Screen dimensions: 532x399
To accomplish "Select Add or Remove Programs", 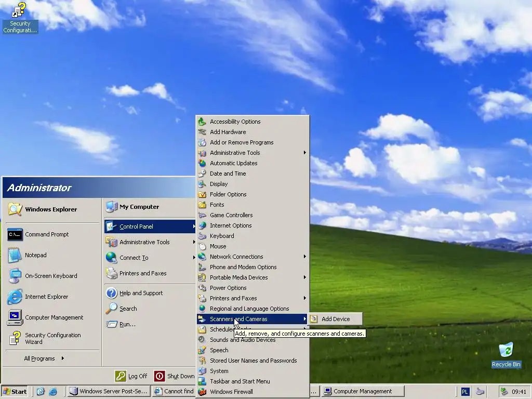I will [x=253, y=142].
